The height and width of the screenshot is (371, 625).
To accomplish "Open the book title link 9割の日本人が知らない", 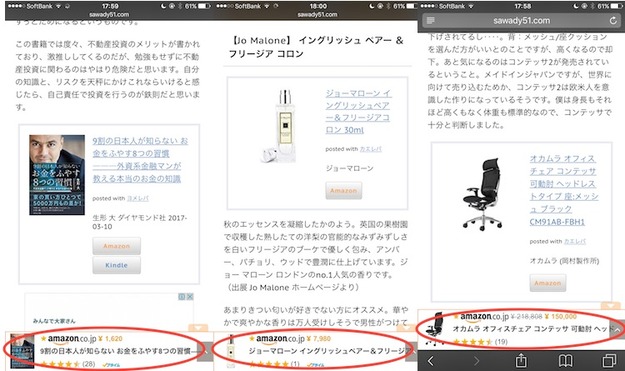I will (x=140, y=160).
